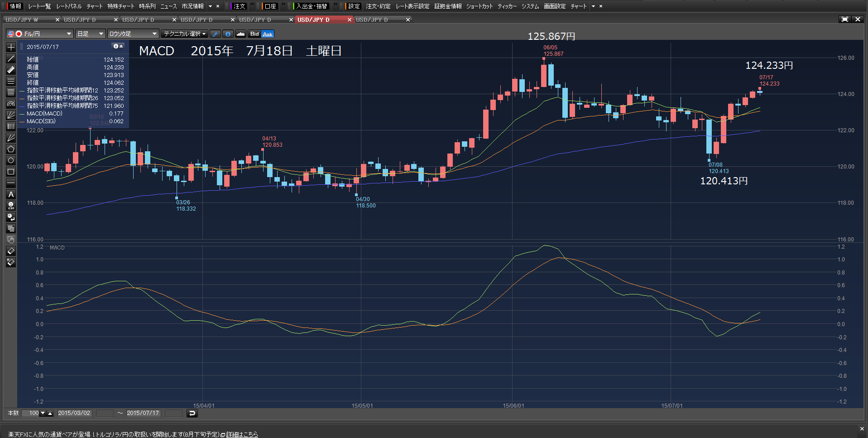This screenshot has width=868, height=438.
Task: Open the 特殊チャート menu item
Action: pyautogui.click(x=121, y=6)
